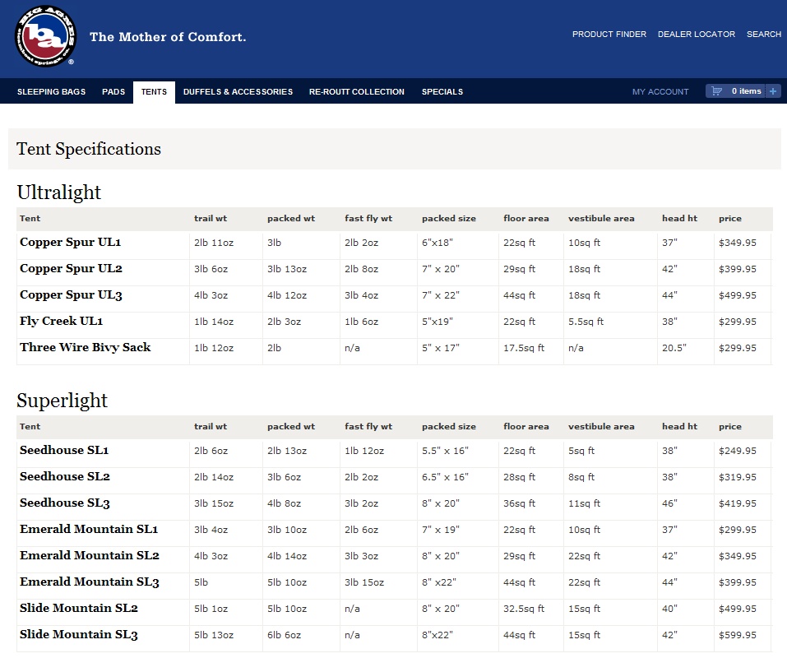Screen dimensions: 787x672
Task: Select Emerald Mountain SL1 packed size 7" x 19"
Action: 441,530
